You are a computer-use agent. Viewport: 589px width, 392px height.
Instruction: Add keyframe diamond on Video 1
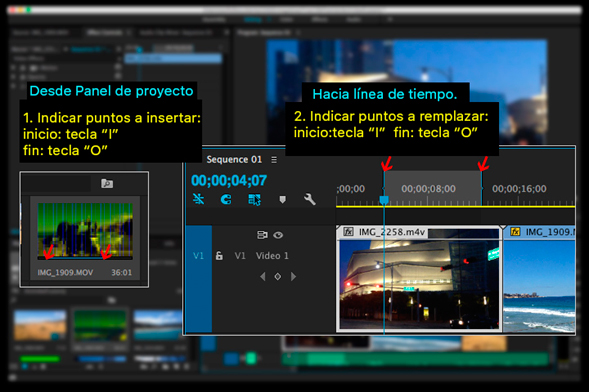278,277
